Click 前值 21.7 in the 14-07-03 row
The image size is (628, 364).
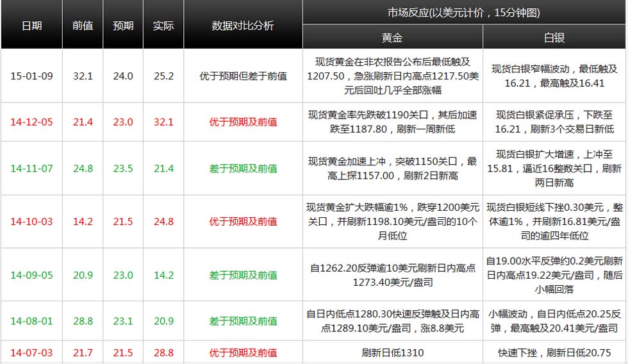coord(83,353)
